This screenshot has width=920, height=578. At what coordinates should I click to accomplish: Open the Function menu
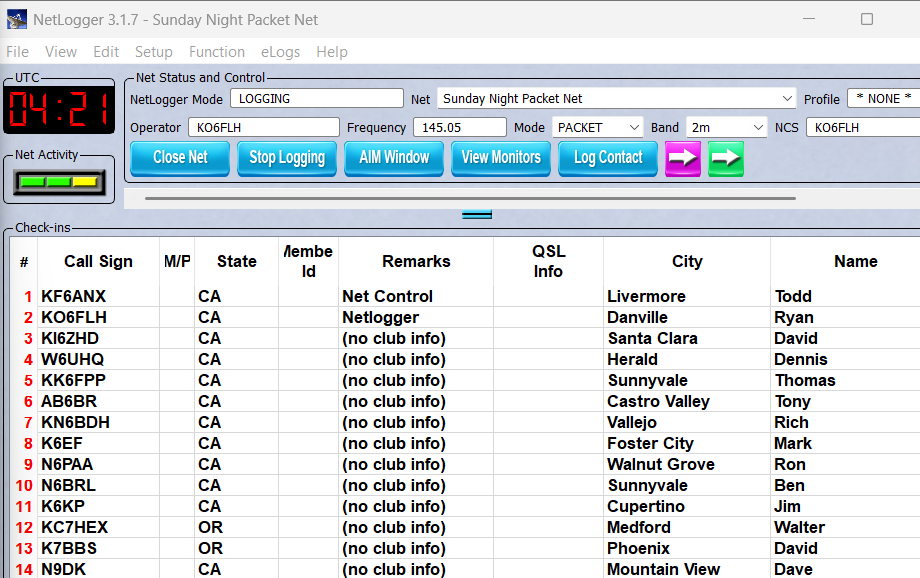216,52
